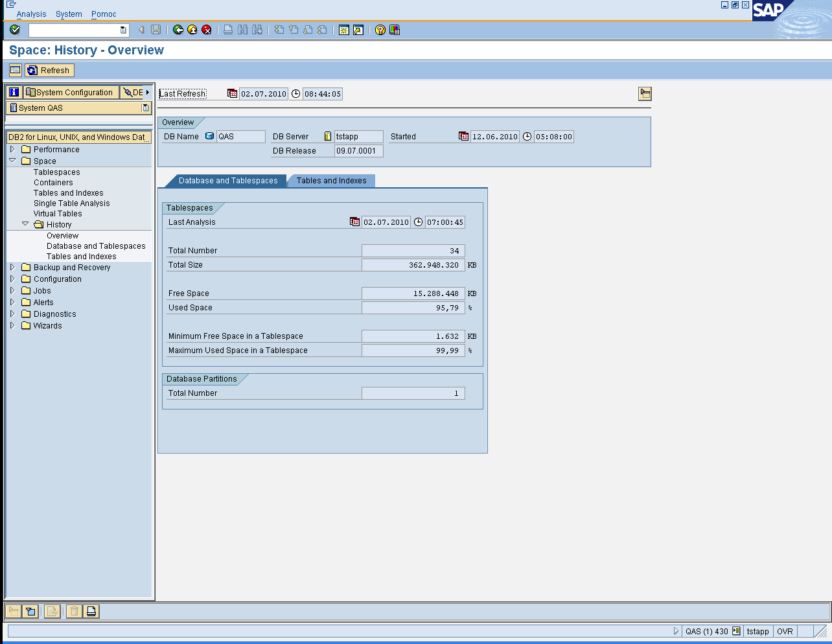The image size is (832, 644).
Task: Click the first folder icon in bottom toolbar
Action: (13, 611)
